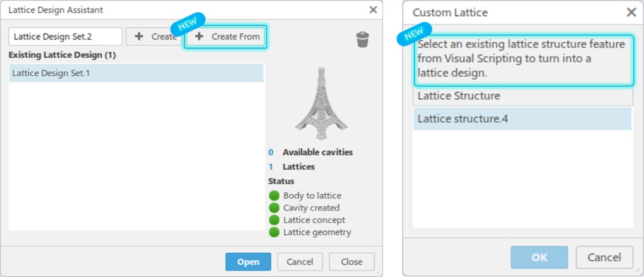Click the plus icon on Create button
Viewport: 644px width, 277px height.
click(140, 36)
